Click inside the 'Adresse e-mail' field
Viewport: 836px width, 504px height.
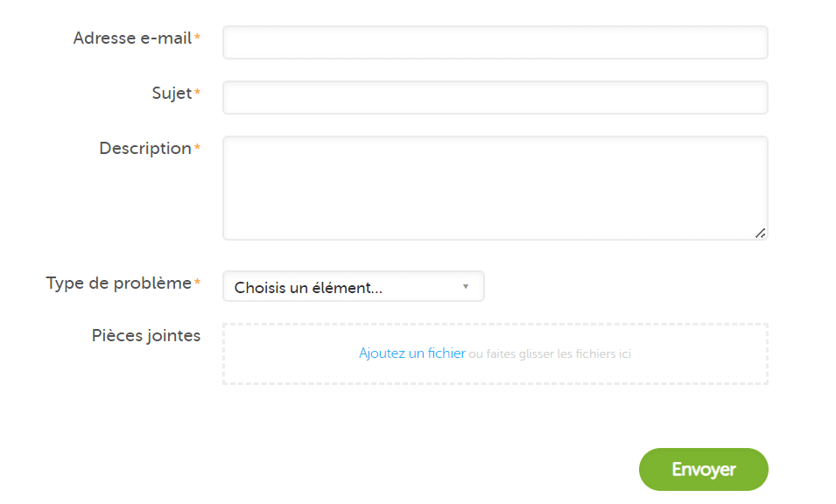(495, 42)
